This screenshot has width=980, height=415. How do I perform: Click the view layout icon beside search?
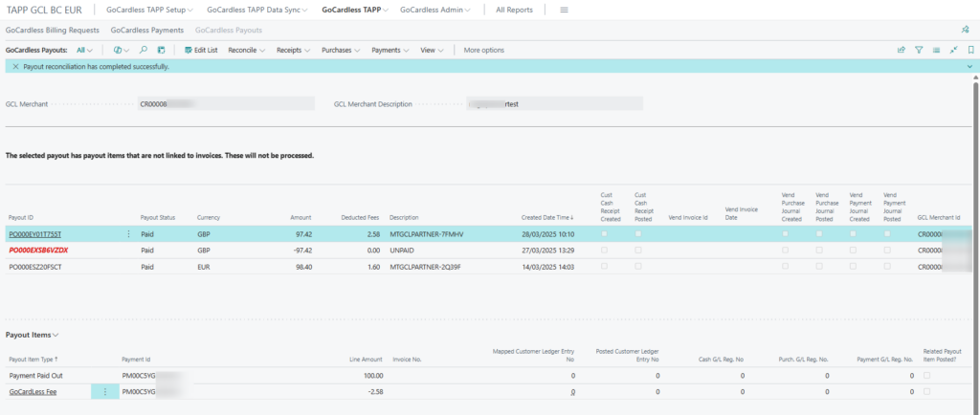tap(161, 50)
